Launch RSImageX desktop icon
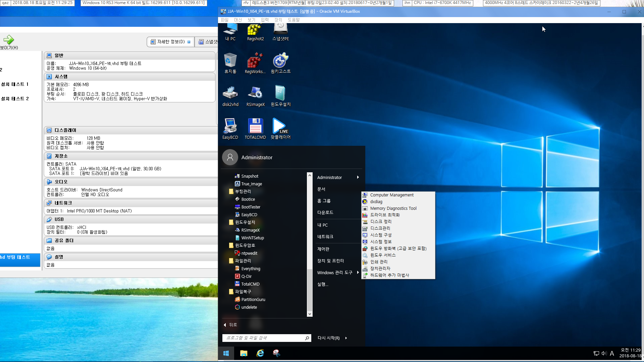 [255, 96]
